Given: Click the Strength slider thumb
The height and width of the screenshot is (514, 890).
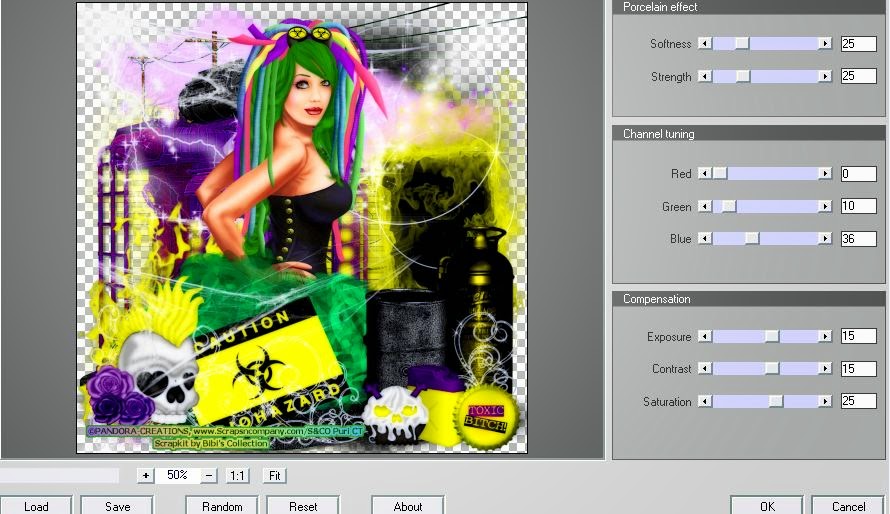Looking at the screenshot, I should pyautogui.click(x=743, y=77).
